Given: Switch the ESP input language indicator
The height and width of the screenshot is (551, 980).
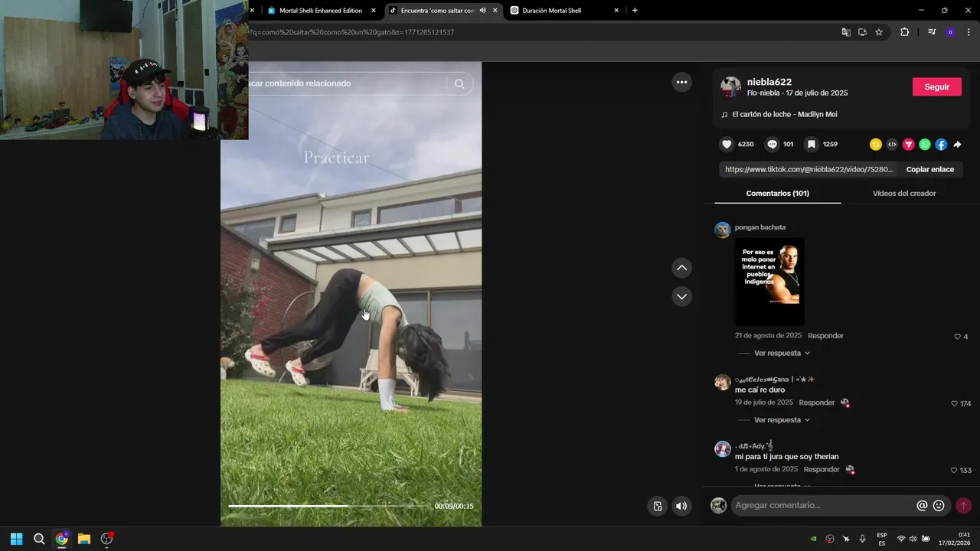Looking at the screenshot, I should pos(882,539).
